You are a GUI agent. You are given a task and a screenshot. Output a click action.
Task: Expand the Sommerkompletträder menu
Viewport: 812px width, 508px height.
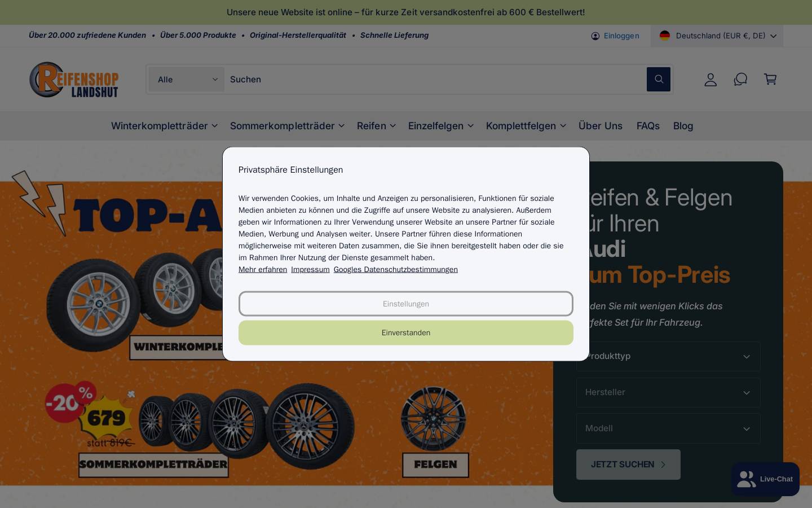click(x=287, y=126)
